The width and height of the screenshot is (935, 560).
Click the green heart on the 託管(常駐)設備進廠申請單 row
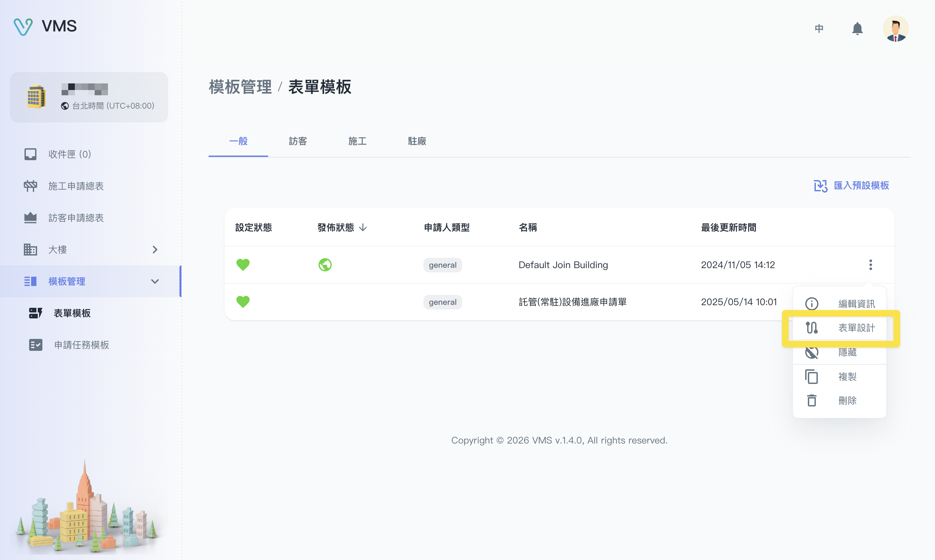[x=243, y=302]
